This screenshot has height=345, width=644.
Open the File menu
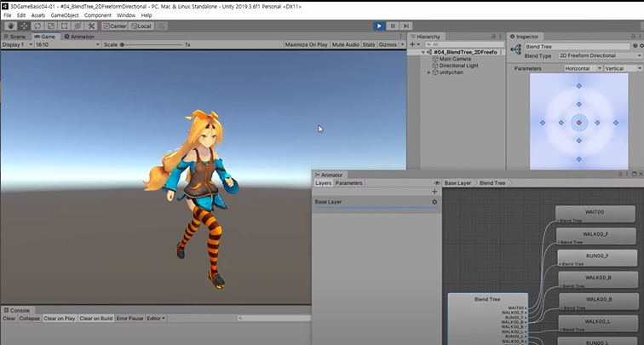(8, 15)
